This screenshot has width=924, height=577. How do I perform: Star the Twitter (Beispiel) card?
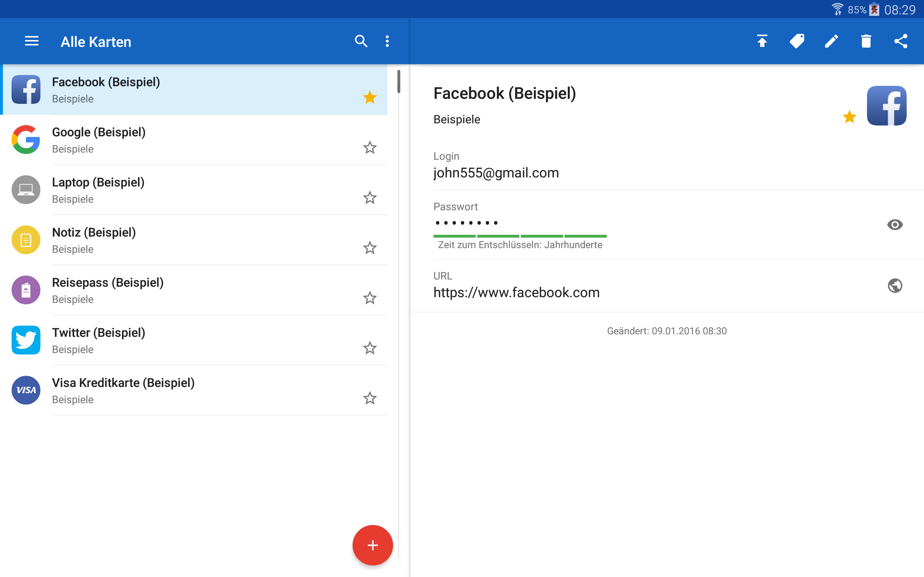pos(370,348)
